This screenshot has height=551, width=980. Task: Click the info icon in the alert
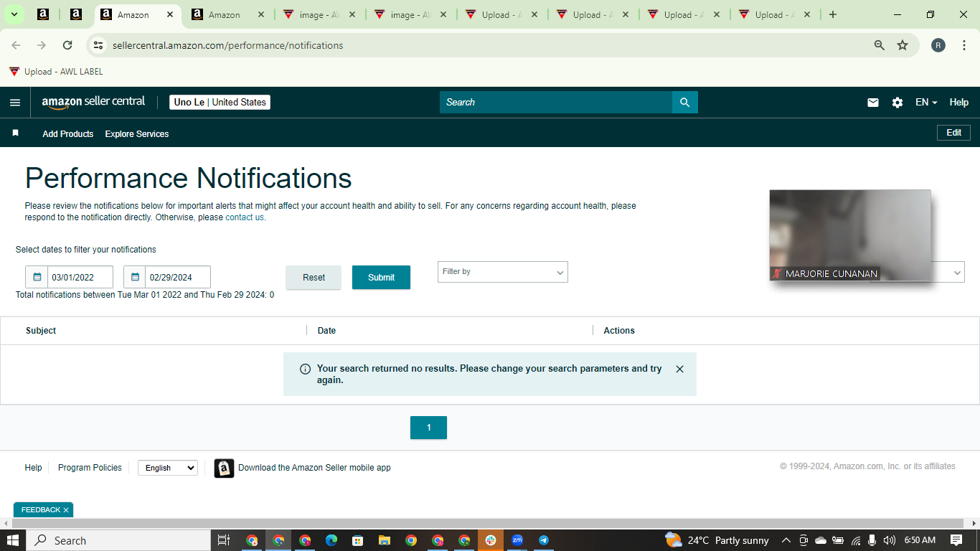[305, 369]
